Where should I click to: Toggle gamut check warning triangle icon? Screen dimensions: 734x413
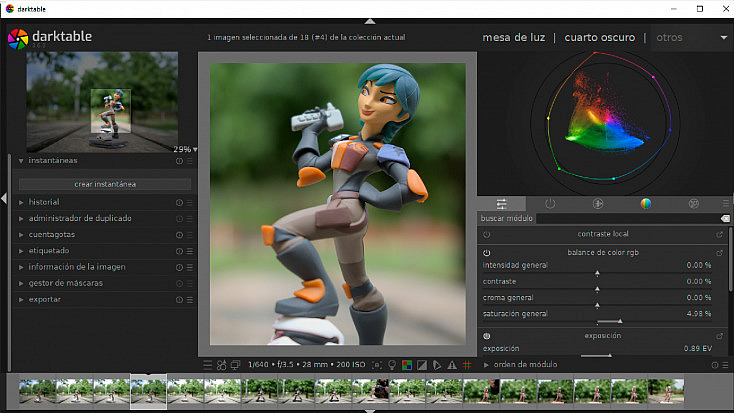tap(452, 365)
